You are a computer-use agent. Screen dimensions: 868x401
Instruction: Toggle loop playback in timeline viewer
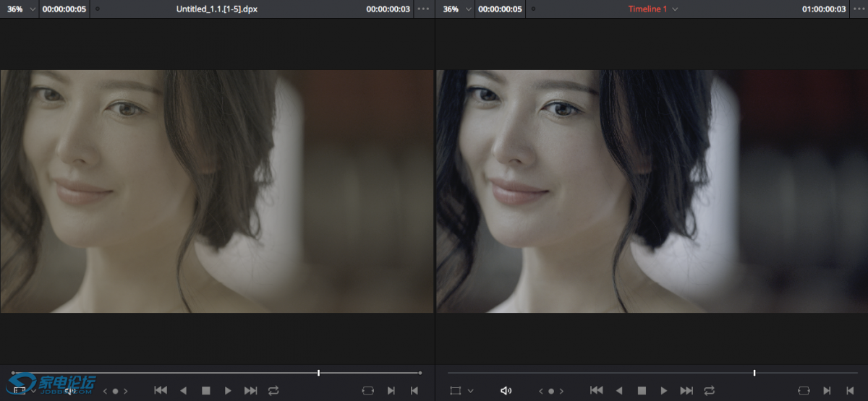709,390
